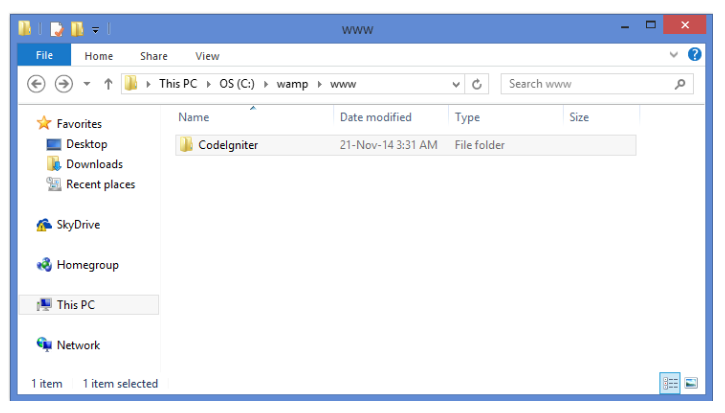Open Recent places in navigation pane
Screen dimensions: 725x413
tap(100, 184)
